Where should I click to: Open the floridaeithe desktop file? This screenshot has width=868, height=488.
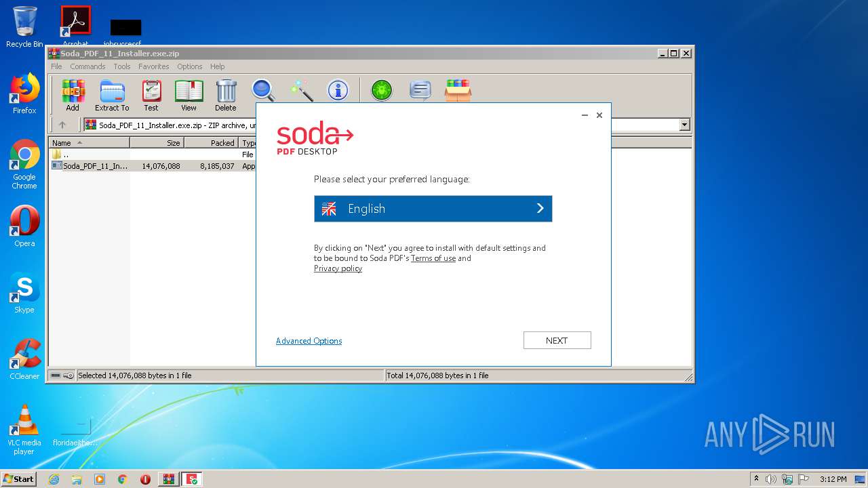[x=75, y=431]
